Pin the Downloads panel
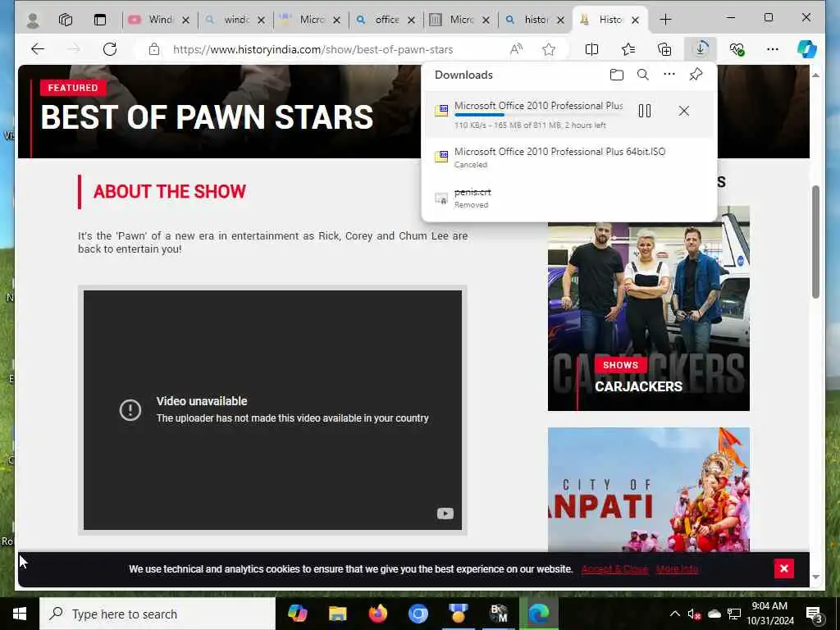 (x=696, y=75)
